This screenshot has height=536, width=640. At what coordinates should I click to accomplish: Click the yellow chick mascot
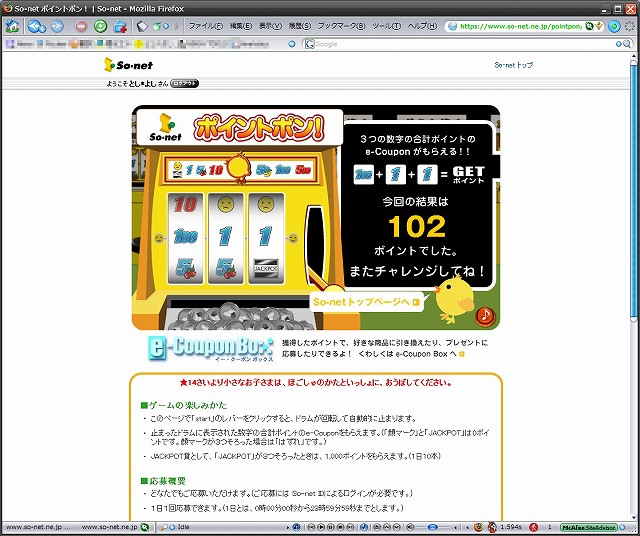click(454, 299)
